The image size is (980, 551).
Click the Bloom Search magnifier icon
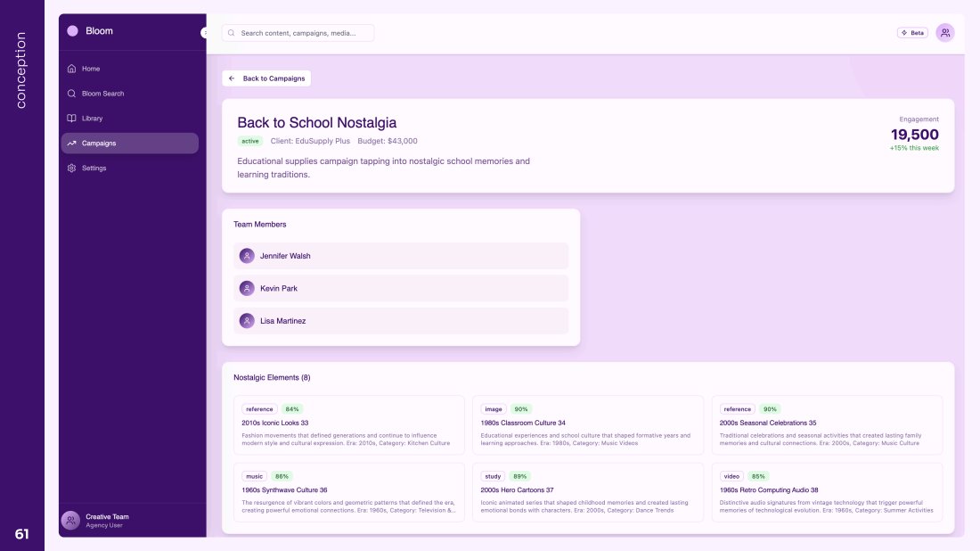tap(71, 94)
